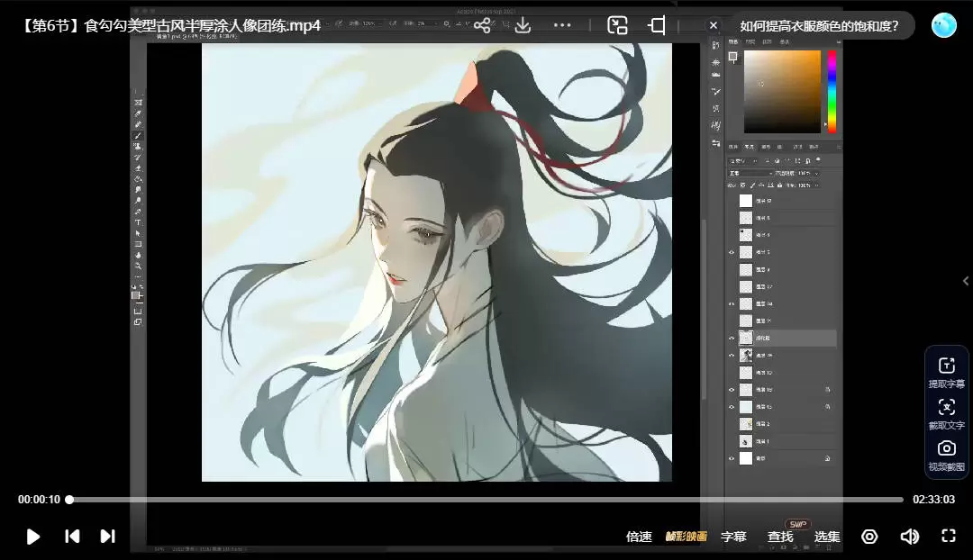Click the download icon
The height and width of the screenshot is (560, 973).
click(523, 25)
